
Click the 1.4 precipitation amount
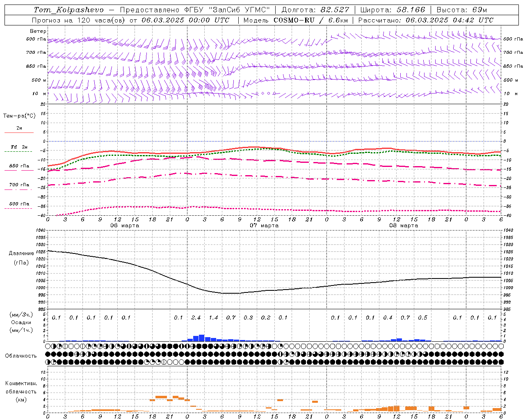click(213, 318)
